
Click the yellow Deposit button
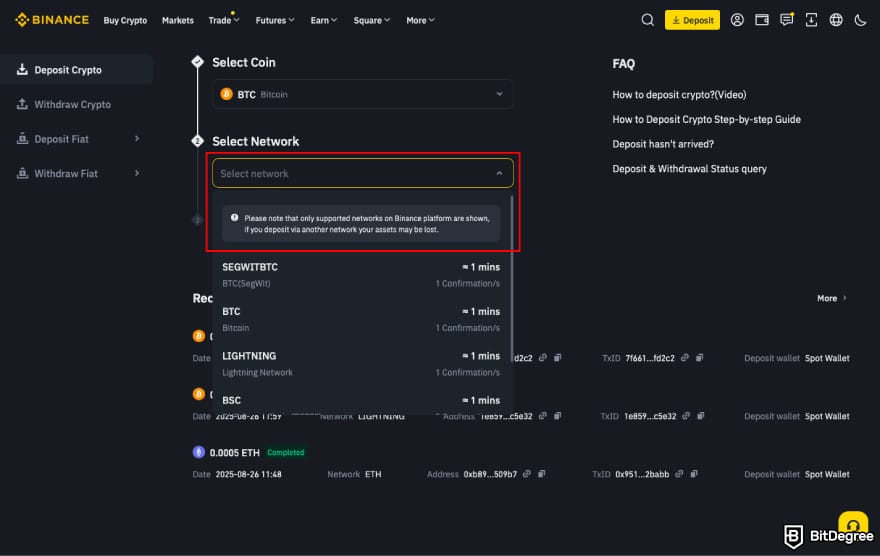[x=692, y=20]
